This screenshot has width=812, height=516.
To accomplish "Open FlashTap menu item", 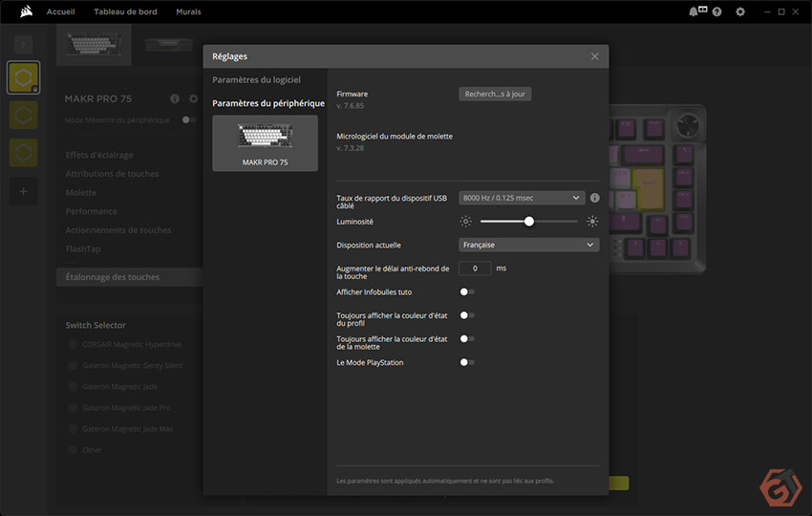I will tap(83, 249).
